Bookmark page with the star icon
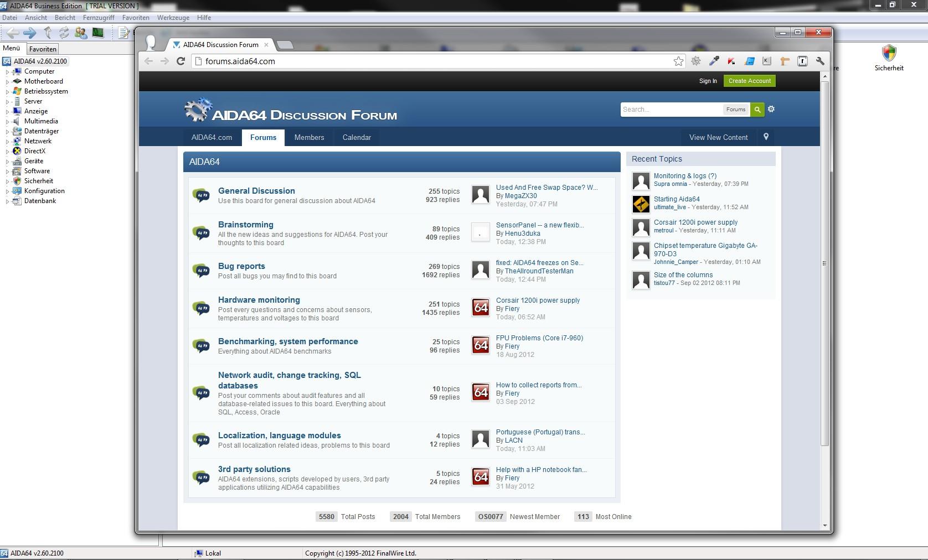 678,61
